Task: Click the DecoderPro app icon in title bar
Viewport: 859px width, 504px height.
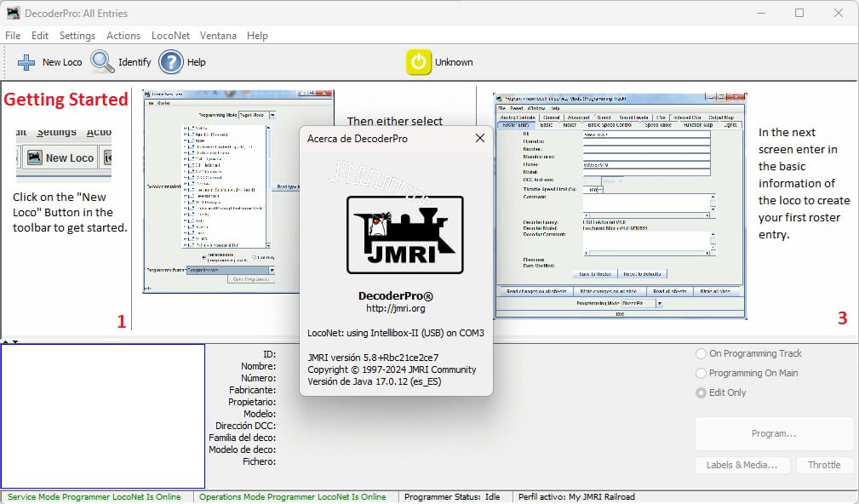Action: (x=13, y=13)
